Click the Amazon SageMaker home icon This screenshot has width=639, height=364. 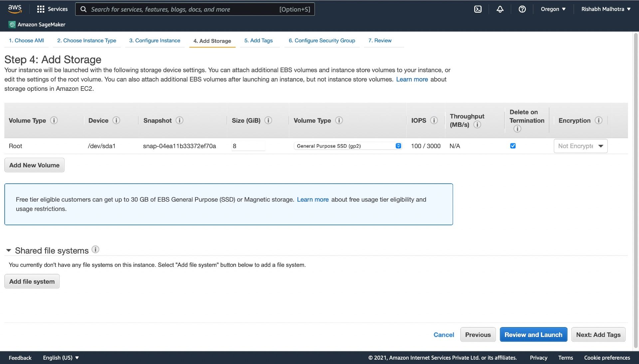(x=12, y=25)
